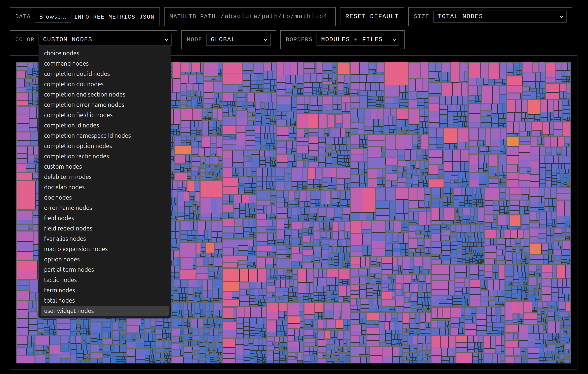Select 'doc elab nodes' entry
Viewport: 588px width, 374px height.
click(64, 187)
